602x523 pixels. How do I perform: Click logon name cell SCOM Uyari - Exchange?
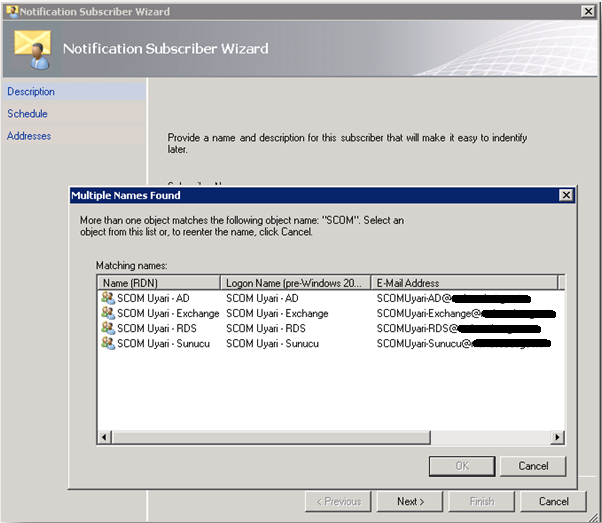pos(277,313)
